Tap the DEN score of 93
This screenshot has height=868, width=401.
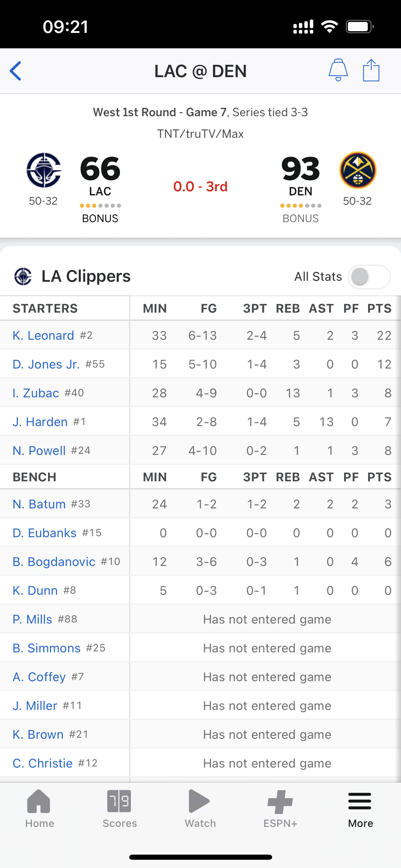coord(300,169)
